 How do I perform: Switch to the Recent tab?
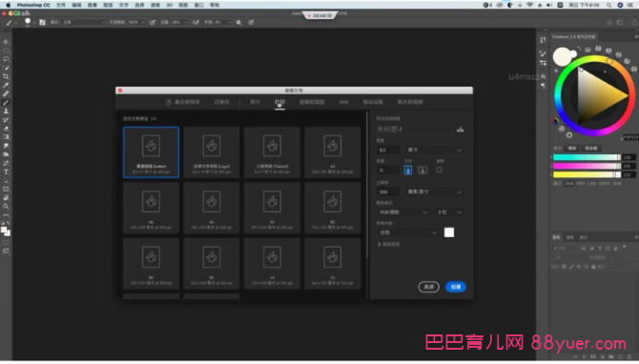coord(183,102)
